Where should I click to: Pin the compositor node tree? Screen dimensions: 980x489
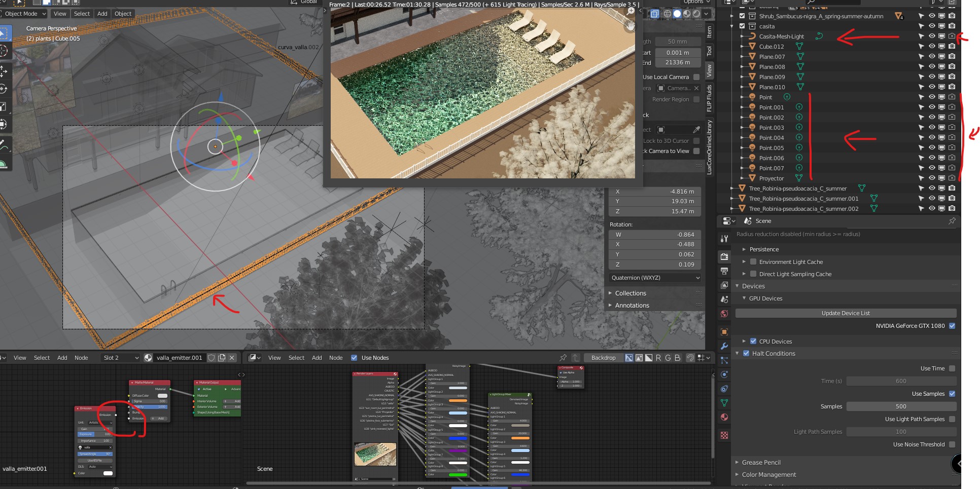pos(563,358)
